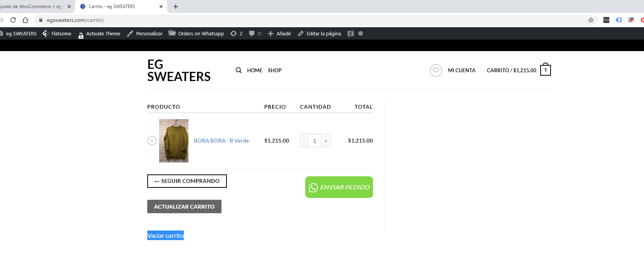Click SEGUIR COMPRANDO button

pyautogui.click(x=187, y=181)
